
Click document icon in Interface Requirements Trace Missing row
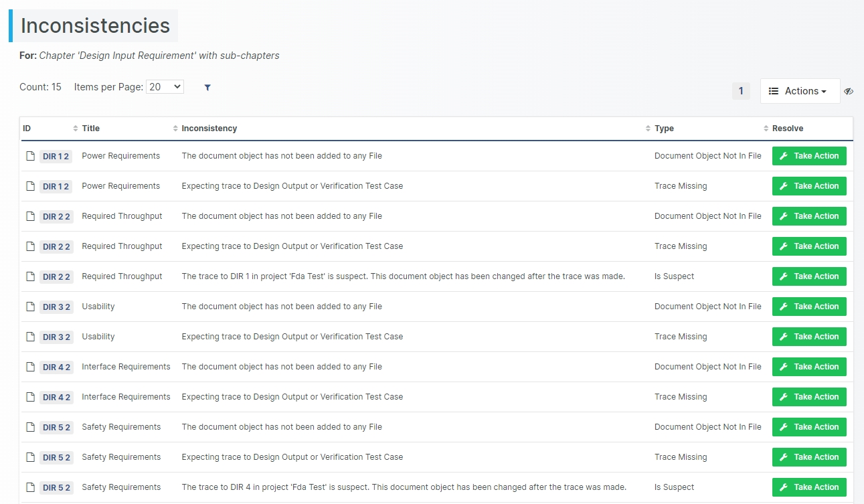[x=30, y=397]
